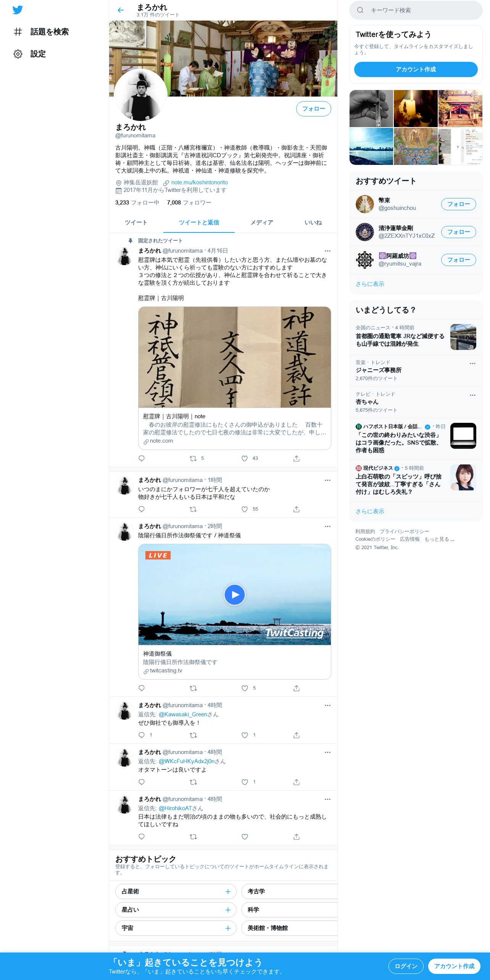
Task: Retweet the オタマトーンは良いですよ tweet
Action: (x=193, y=782)
